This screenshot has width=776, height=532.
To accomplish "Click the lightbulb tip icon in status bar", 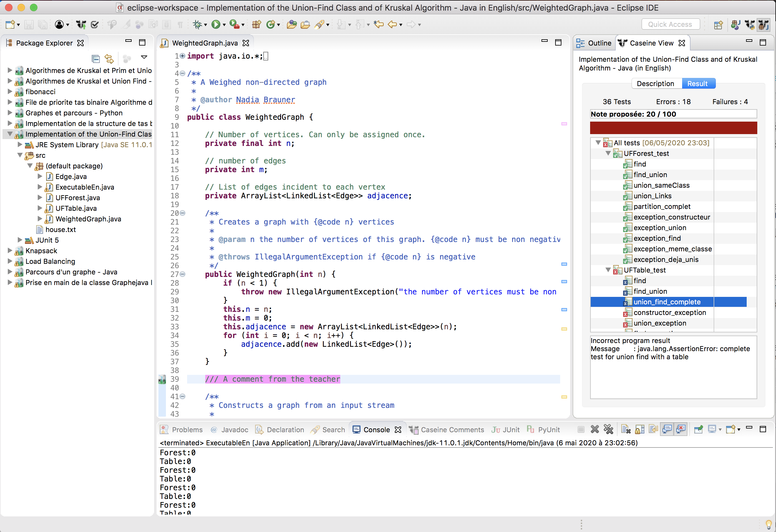I will tap(769, 524).
